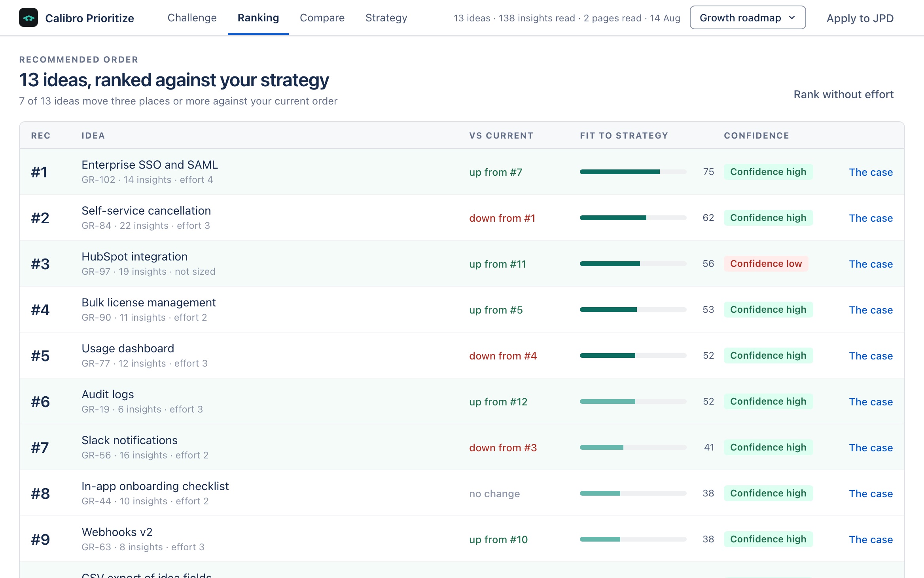Open The case for HubSpot integration

tap(871, 264)
